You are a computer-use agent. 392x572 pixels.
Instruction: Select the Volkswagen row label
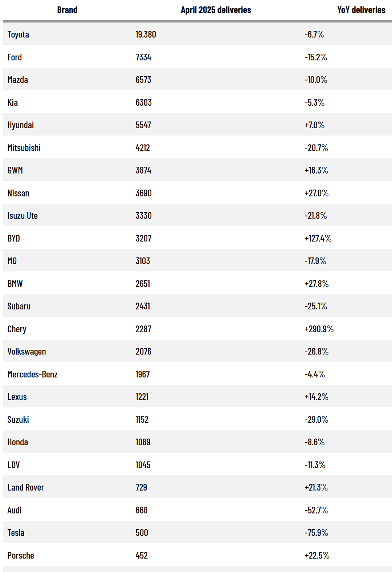pyautogui.click(x=27, y=352)
